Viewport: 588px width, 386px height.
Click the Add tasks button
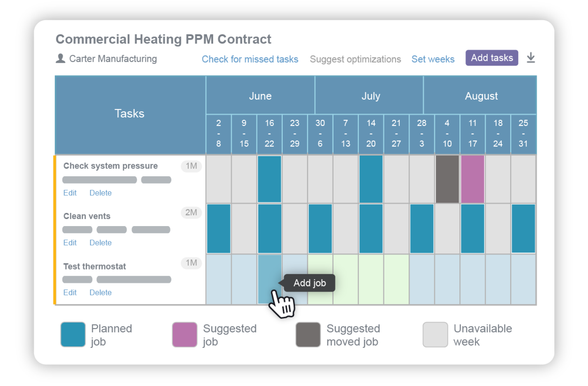(x=492, y=58)
